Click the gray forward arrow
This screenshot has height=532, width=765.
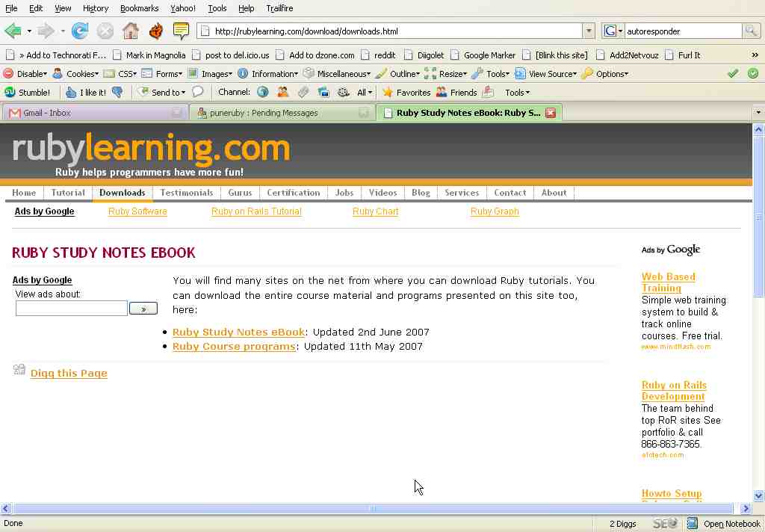(x=46, y=31)
